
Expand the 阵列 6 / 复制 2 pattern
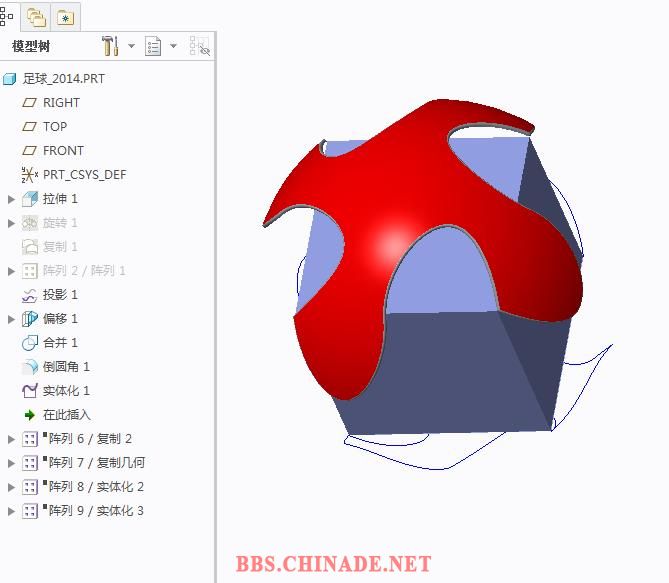[x=12, y=439]
